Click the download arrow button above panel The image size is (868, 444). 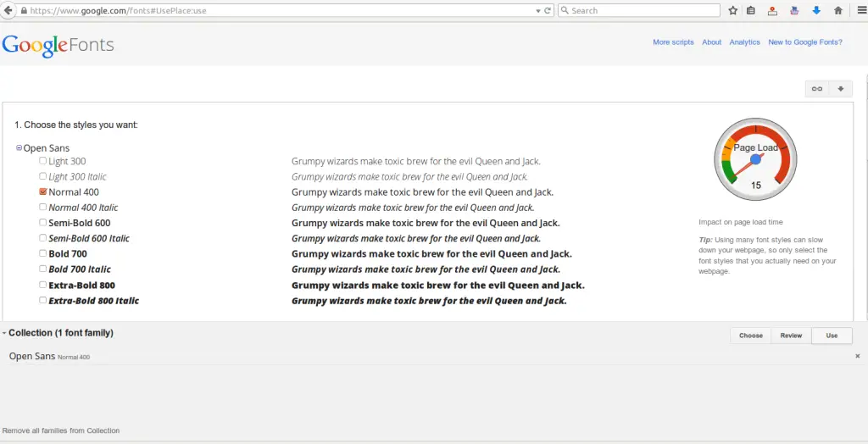(x=841, y=89)
